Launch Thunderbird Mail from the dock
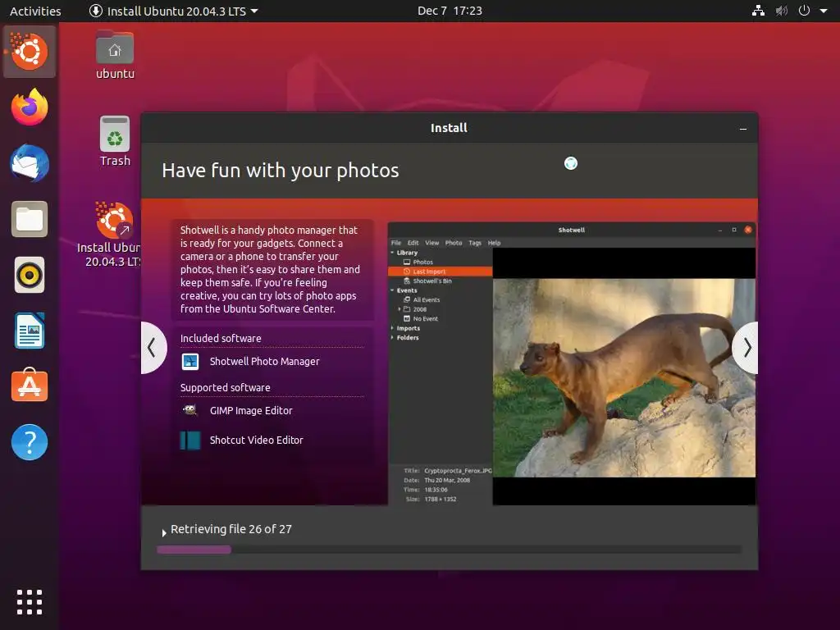 click(30, 163)
